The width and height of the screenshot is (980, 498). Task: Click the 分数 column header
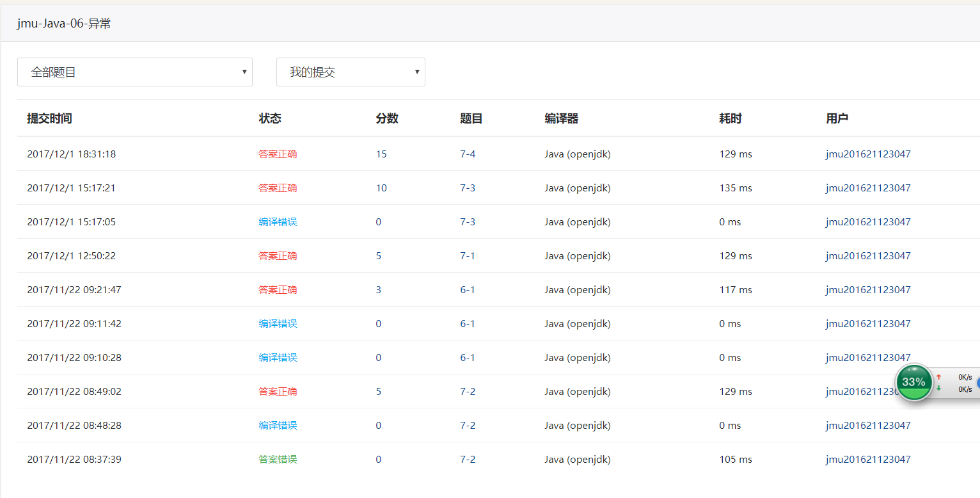tap(387, 118)
